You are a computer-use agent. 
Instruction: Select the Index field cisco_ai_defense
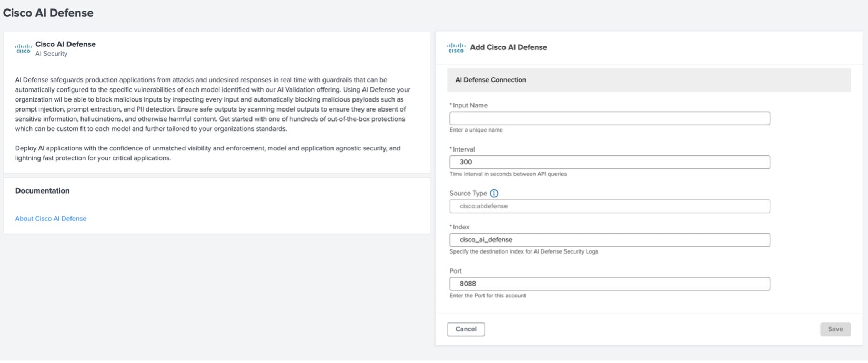tap(609, 240)
